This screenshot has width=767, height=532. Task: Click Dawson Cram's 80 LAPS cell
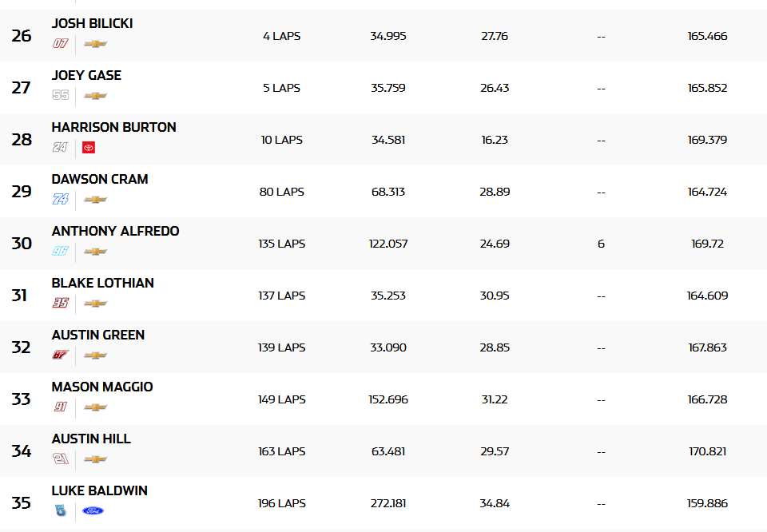coord(281,192)
